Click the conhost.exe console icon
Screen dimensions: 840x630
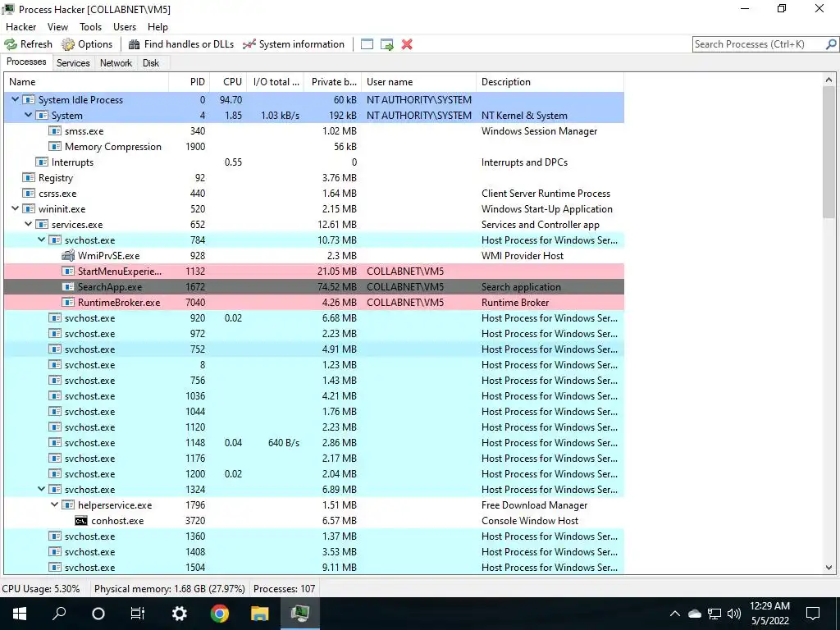81,521
